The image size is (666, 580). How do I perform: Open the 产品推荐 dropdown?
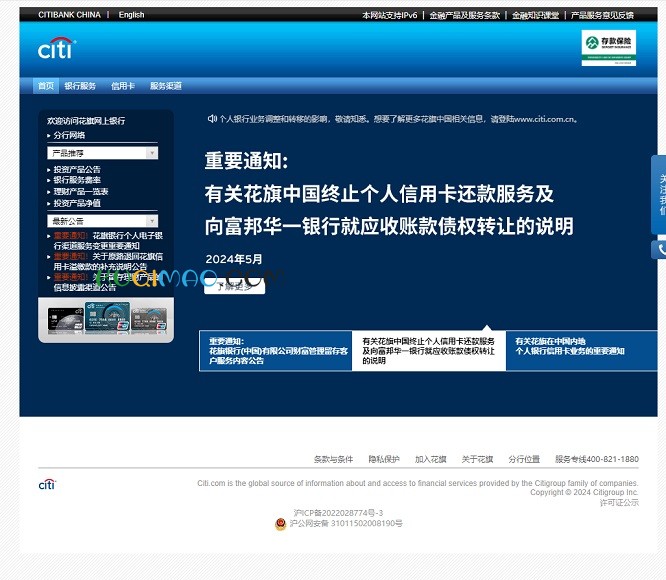click(102, 153)
